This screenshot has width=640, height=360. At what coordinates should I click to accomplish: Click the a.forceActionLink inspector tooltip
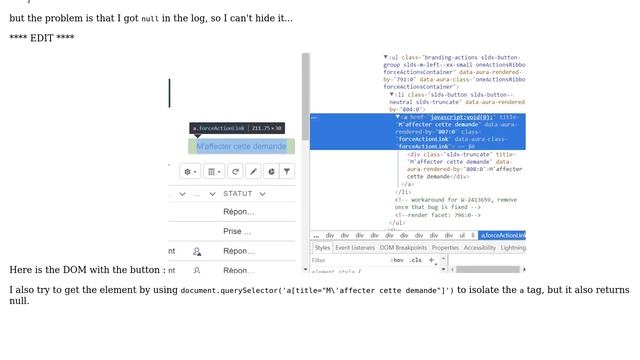pyautogui.click(x=237, y=128)
